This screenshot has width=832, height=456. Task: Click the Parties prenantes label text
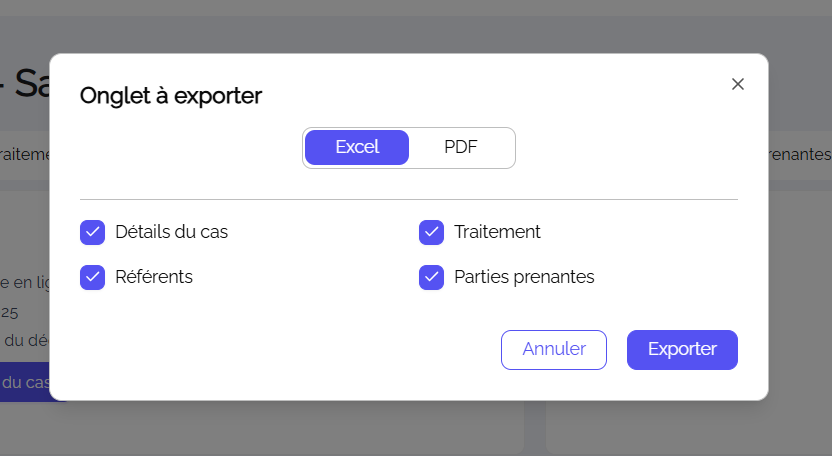pyautogui.click(x=524, y=277)
